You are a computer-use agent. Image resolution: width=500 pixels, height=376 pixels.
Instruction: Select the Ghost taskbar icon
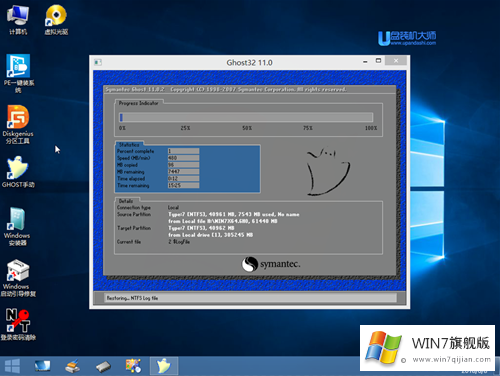click(x=164, y=366)
